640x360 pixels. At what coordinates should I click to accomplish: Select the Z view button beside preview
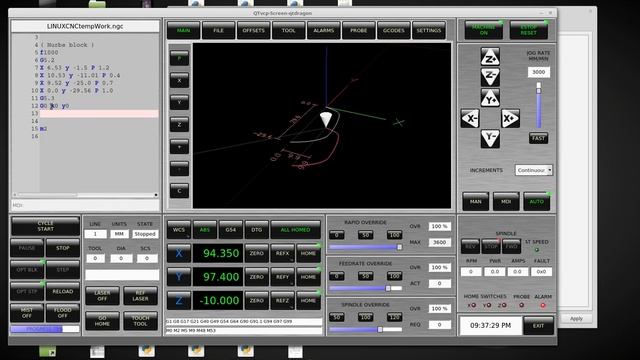[179, 124]
